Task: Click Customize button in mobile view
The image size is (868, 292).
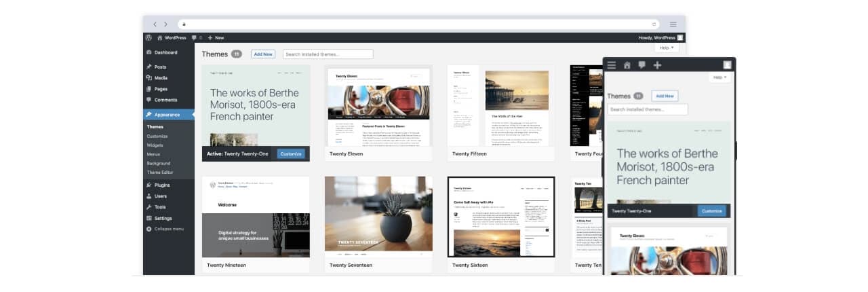Action: pyautogui.click(x=712, y=211)
